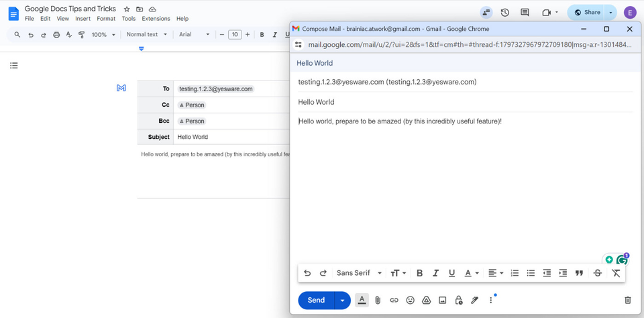Click the Gmail recipient field
Screen dimensions: 644x318
tap(466, 82)
